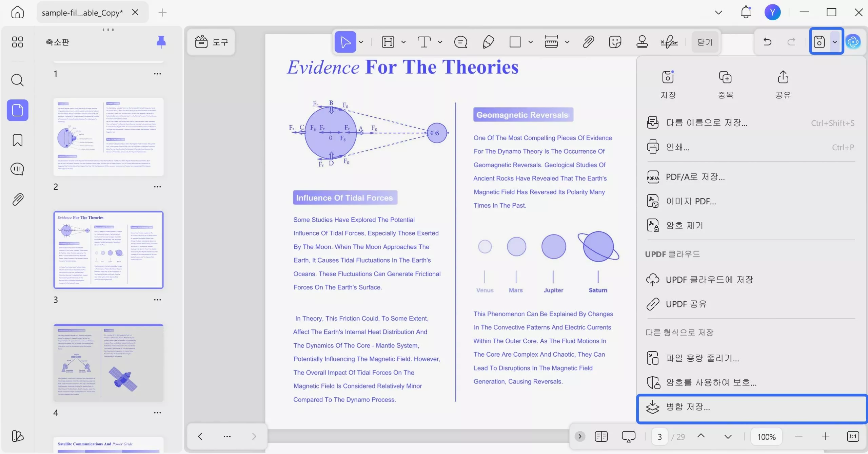
Task: Select page 4 thumbnail
Action: point(108,363)
